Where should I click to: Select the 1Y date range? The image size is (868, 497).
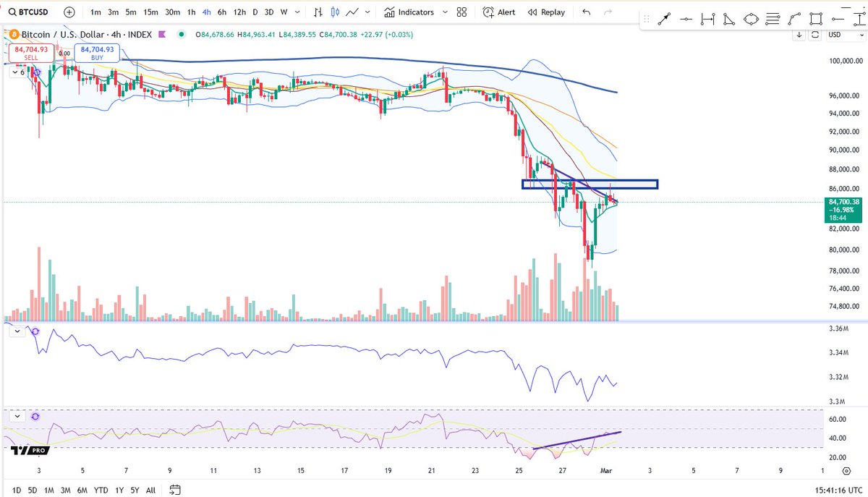(119, 490)
